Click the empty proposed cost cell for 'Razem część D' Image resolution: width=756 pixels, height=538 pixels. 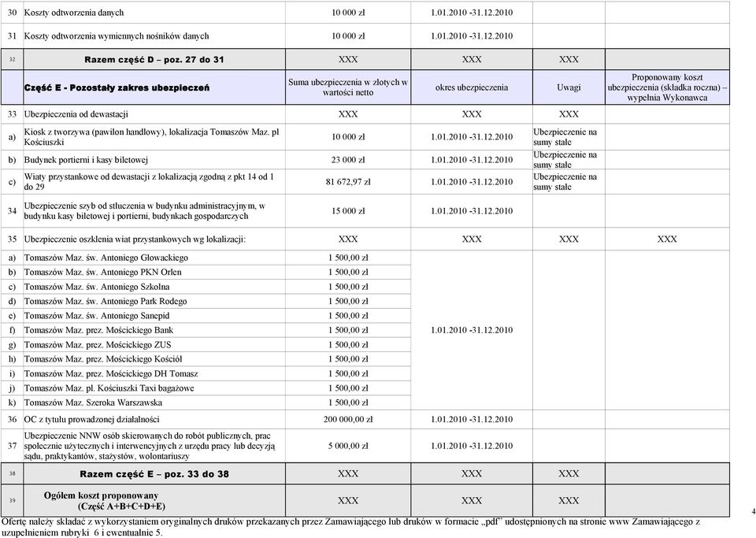tap(667, 59)
